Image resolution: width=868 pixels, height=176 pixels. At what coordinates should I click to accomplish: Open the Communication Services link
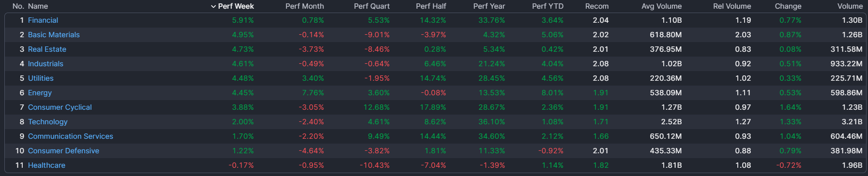(70, 136)
